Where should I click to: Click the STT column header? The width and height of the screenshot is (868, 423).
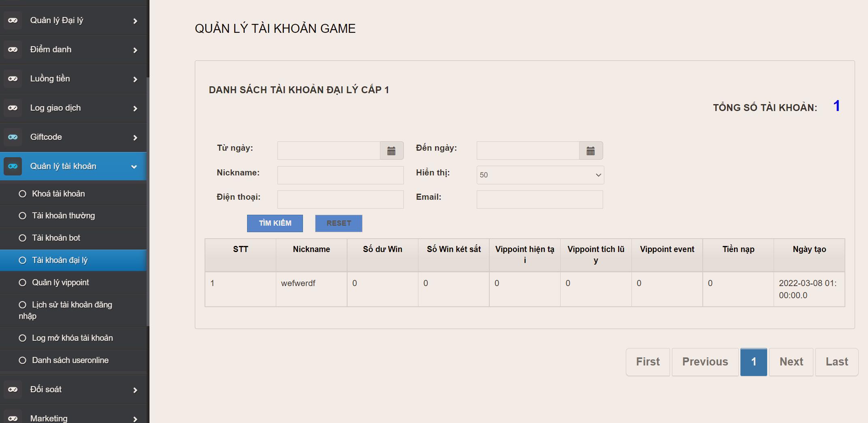[x=241, y=255]
